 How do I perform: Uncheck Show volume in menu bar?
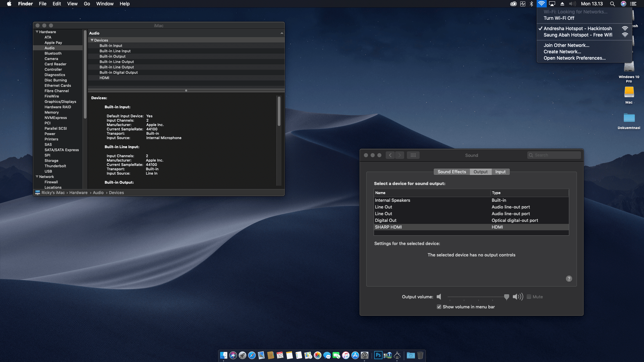click(x=439, y=307)
